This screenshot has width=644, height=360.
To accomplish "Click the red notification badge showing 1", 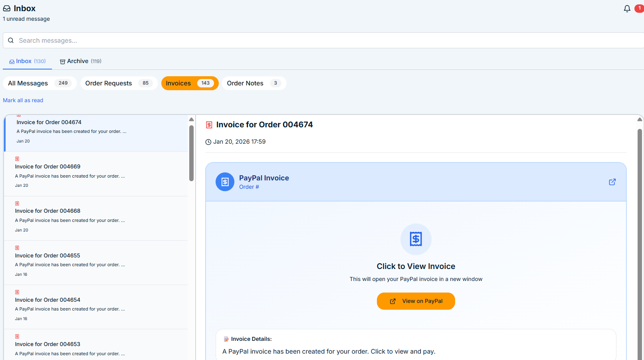I will (x=639, y=8).
